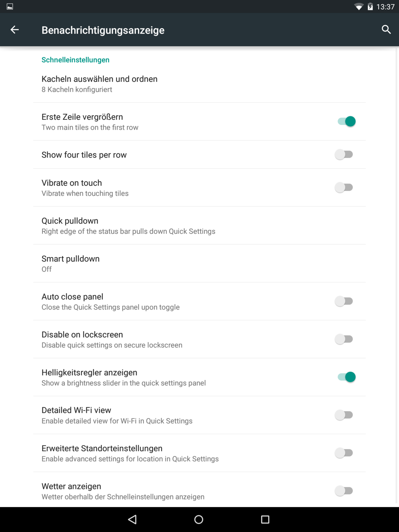Toggle the Auto close panel switch
399x532 pixels.
(x=344, y=301)
